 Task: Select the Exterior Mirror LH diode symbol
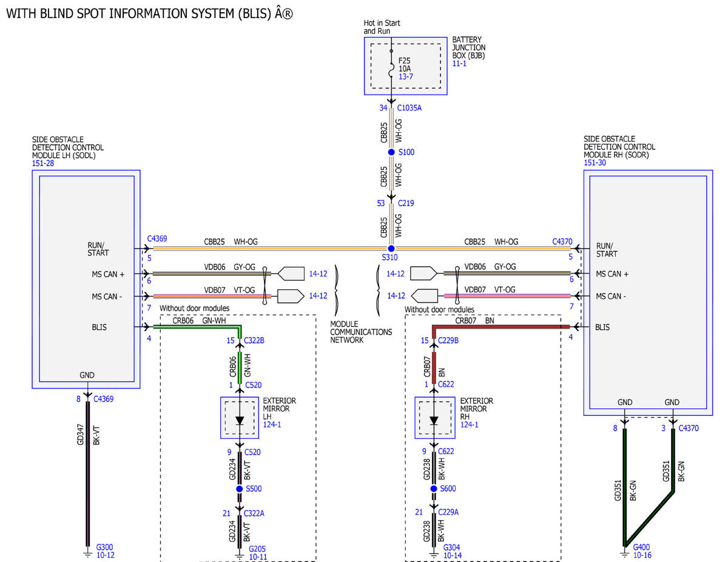click(240, 420)
